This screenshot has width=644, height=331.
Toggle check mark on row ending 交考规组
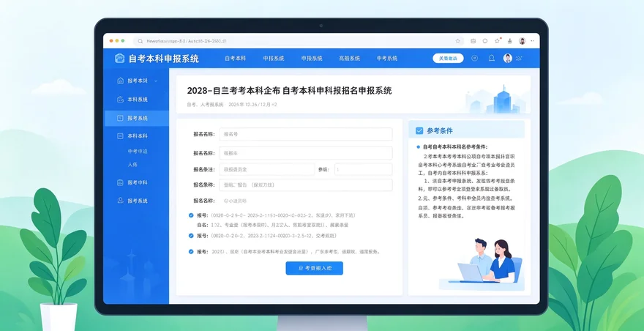191,236
